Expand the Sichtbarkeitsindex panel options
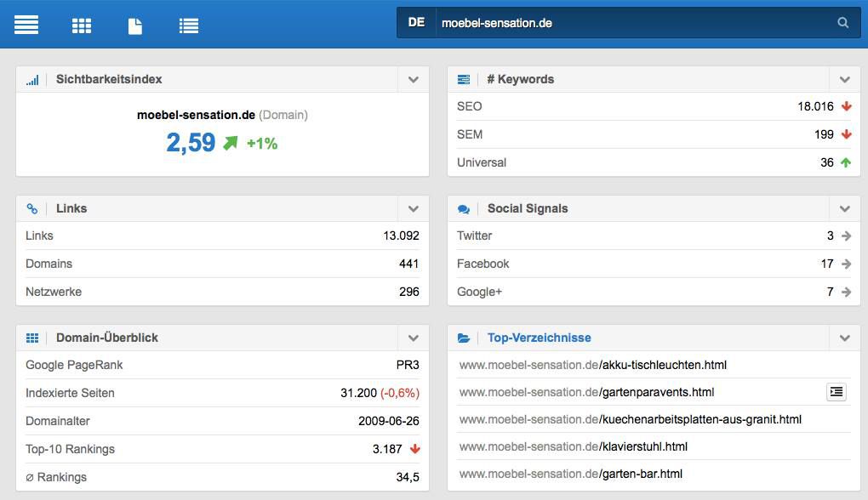Screen dimensions: 868x500 (414, 80)
